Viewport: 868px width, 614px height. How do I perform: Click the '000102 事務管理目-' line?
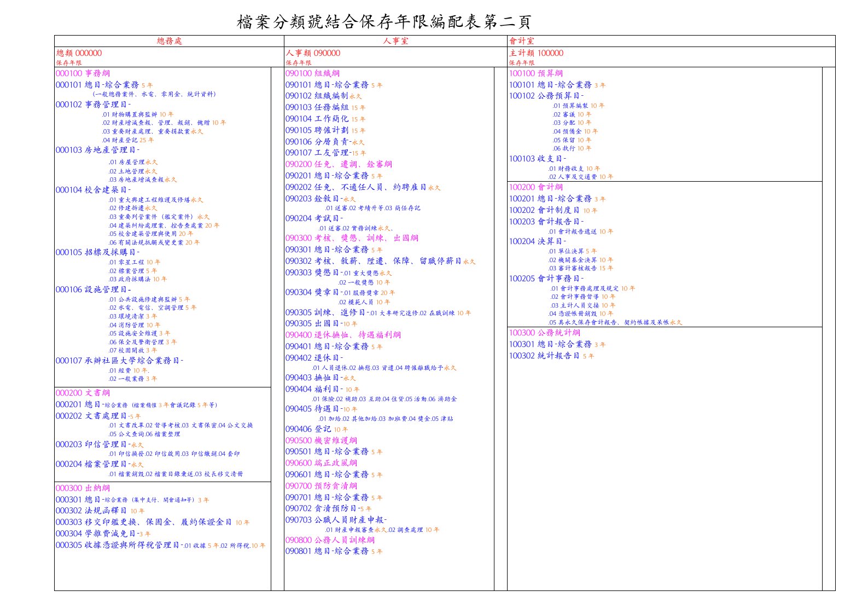(x=94, y=105)
